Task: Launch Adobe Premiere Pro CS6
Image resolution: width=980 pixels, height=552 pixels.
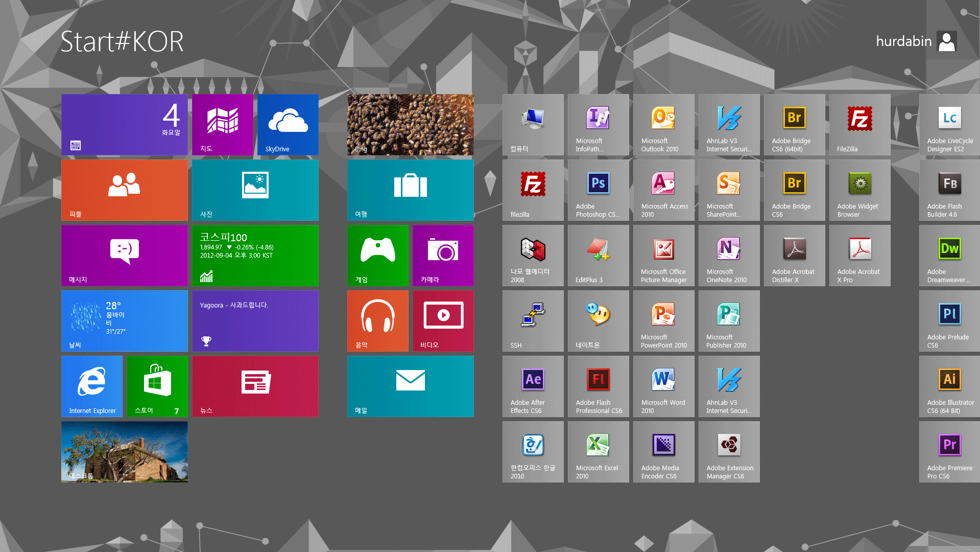Action: pos(949,451)
